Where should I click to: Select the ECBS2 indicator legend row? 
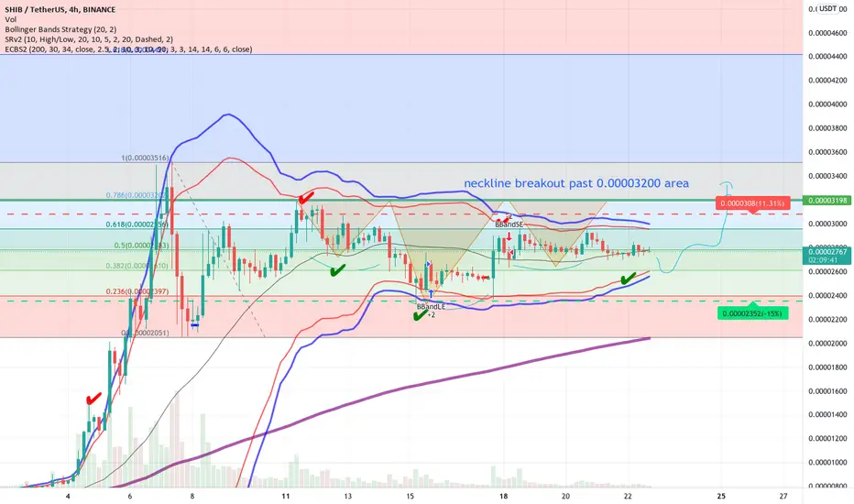[128, 49]
